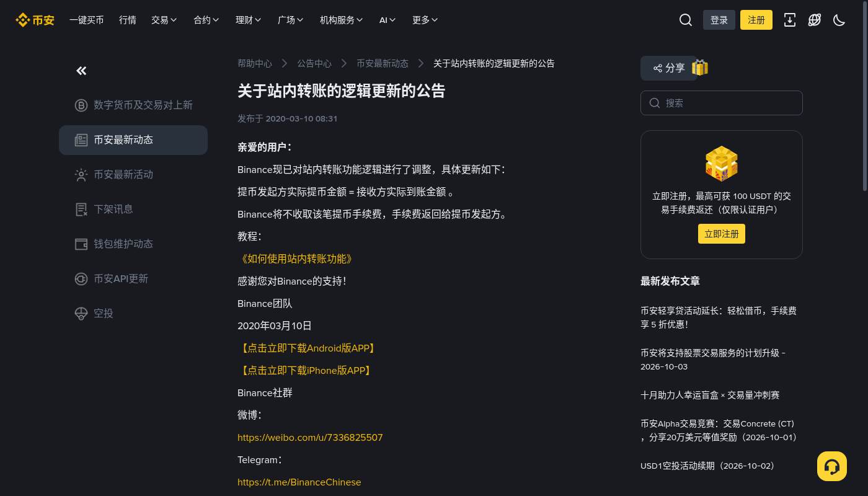Go to 公告中心 breadcrumb

(314, 63)
